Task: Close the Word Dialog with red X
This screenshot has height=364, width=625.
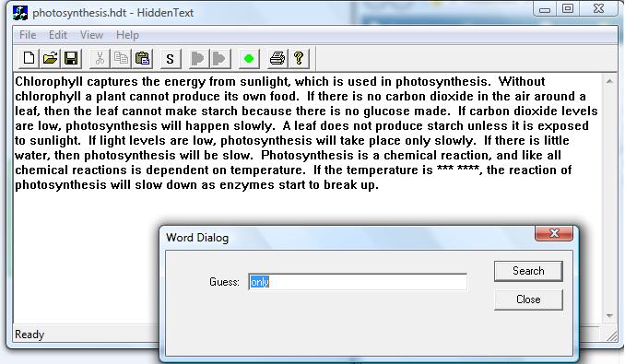Action: coord(554,233)
